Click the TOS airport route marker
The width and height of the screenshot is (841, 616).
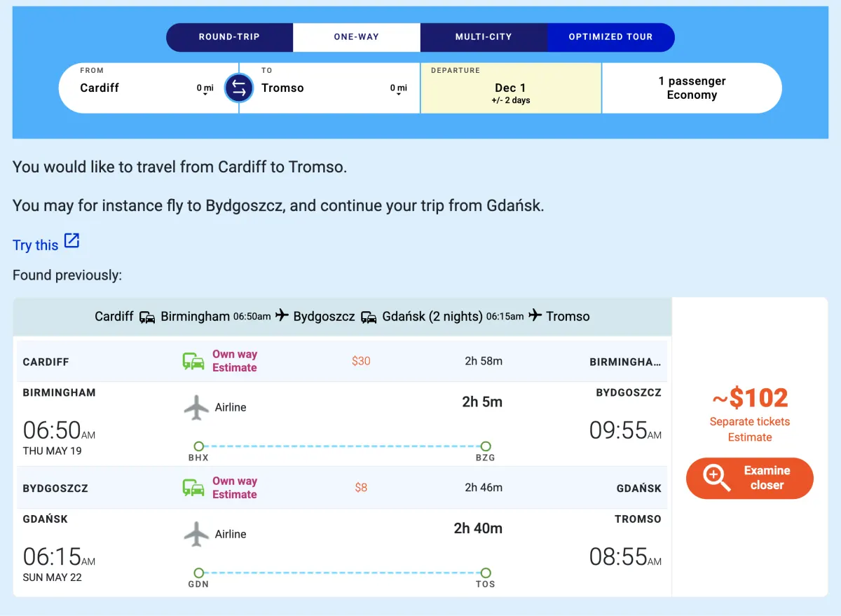pyautogui.click(x=486, y=573)
